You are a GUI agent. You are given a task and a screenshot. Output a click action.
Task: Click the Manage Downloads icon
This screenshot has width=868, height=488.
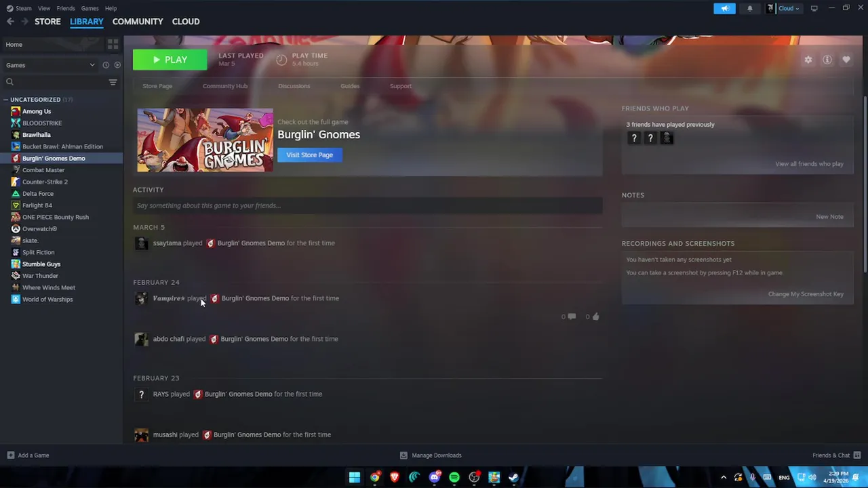(403, 455)
